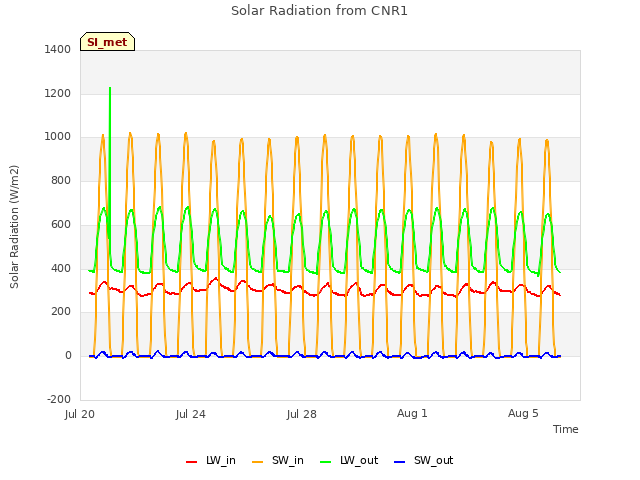Viewport: 640px width, 480px height.
Task: Click the 200 y-axis tick label
Action: [x=61, y=312]
